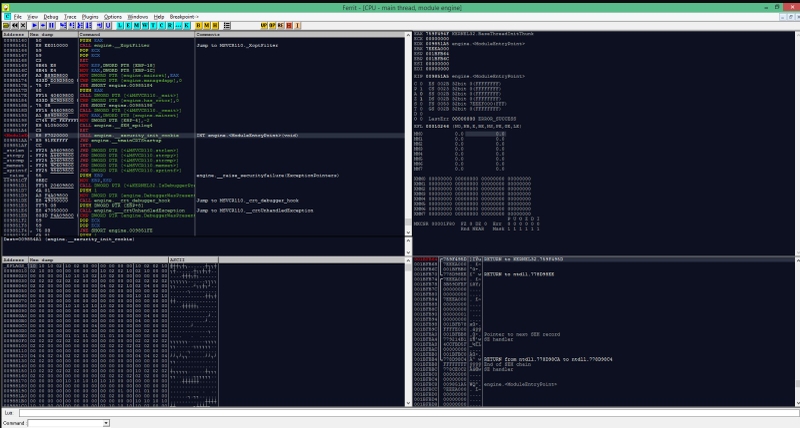Click the 'I' plugin toolbar icon

297,26
